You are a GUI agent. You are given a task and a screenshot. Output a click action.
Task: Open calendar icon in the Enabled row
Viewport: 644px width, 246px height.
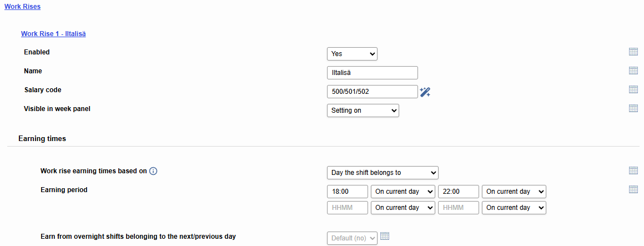(633, 52)
